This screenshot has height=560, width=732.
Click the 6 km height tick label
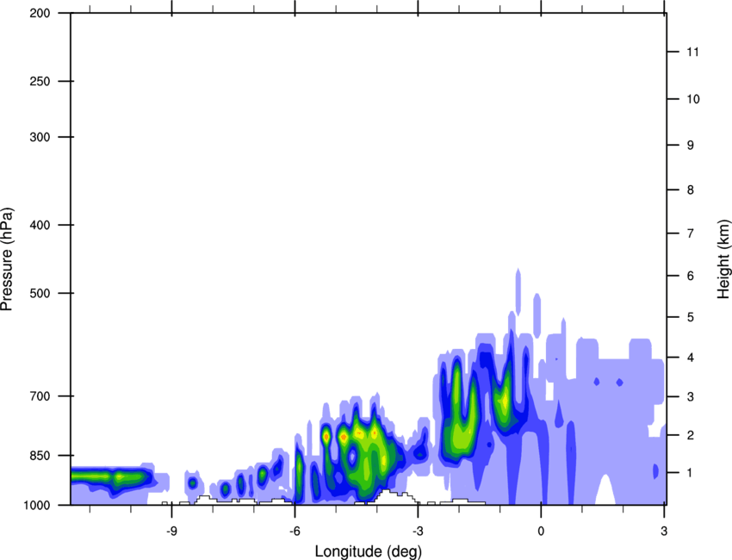690,276
